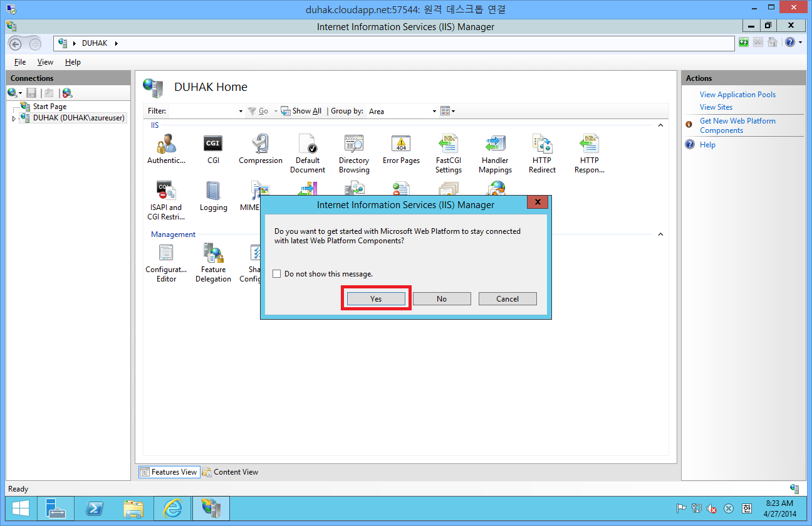This screenshot has height=526, width=812.
Task: Switch to the Content View tab
Action: (x=230, y=472)
